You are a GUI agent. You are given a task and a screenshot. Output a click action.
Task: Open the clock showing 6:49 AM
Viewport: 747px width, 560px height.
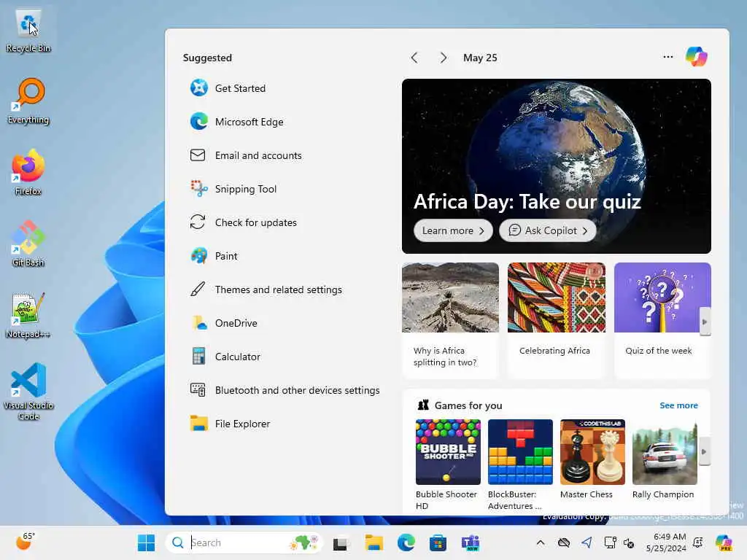pos(665,542)
